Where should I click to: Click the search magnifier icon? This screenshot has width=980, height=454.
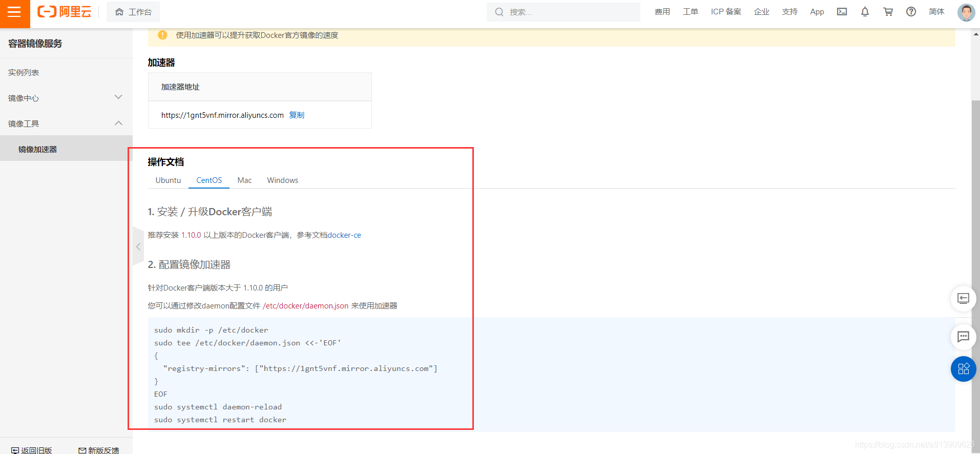point(499,12)
